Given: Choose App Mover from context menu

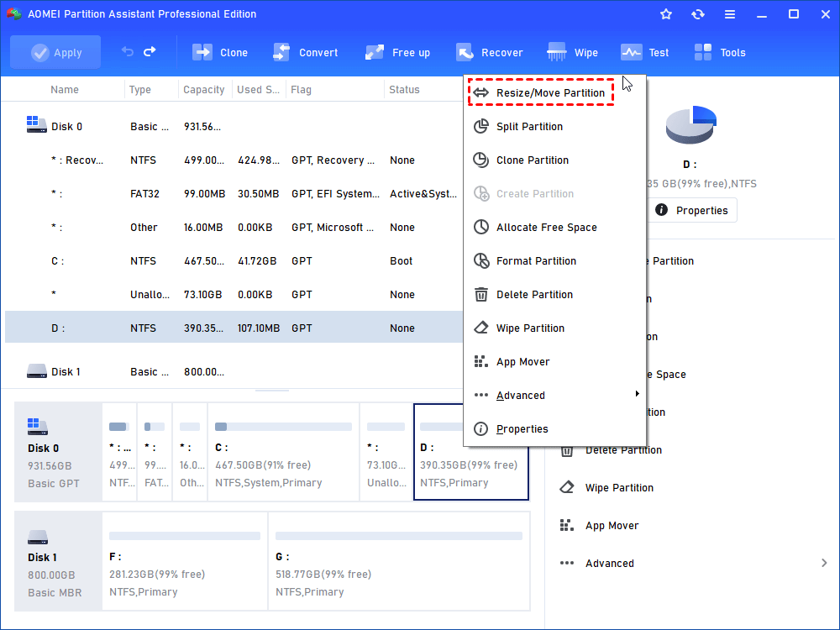Looking at the screenshot, I should tap(554, 361).
